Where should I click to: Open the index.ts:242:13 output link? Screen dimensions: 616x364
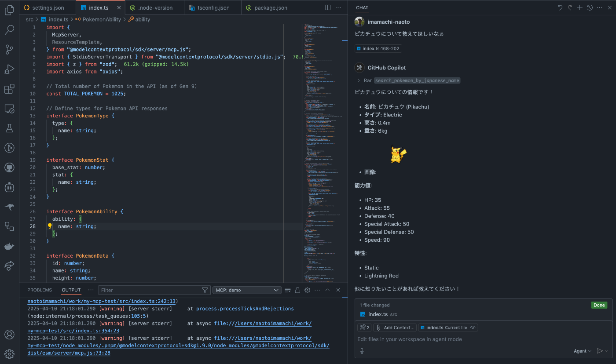click(101, 302)
